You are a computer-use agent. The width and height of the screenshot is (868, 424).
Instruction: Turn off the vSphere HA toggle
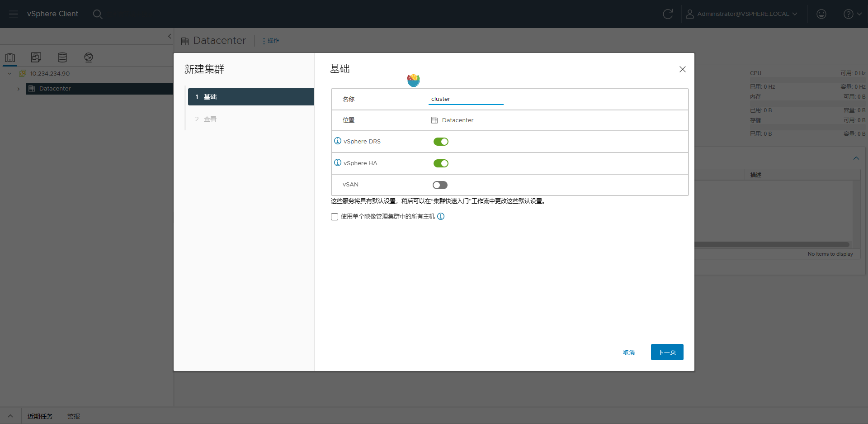pyautogui.click(x=441, y=163)
